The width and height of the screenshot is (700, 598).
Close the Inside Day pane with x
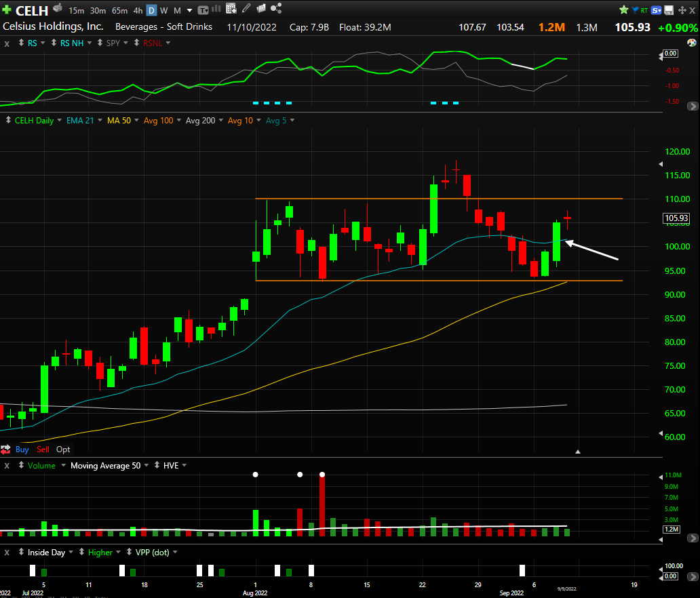pos(7,553)
